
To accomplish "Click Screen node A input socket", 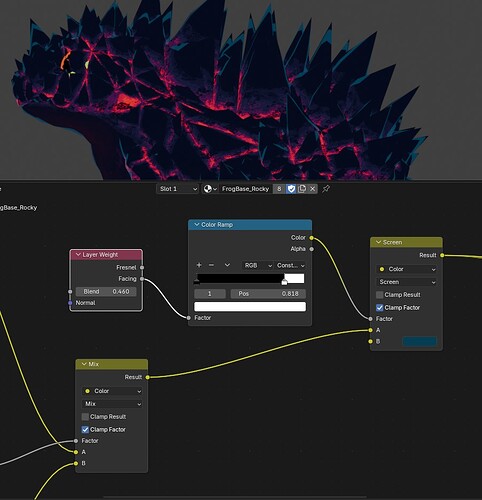I will coord(370,330).
